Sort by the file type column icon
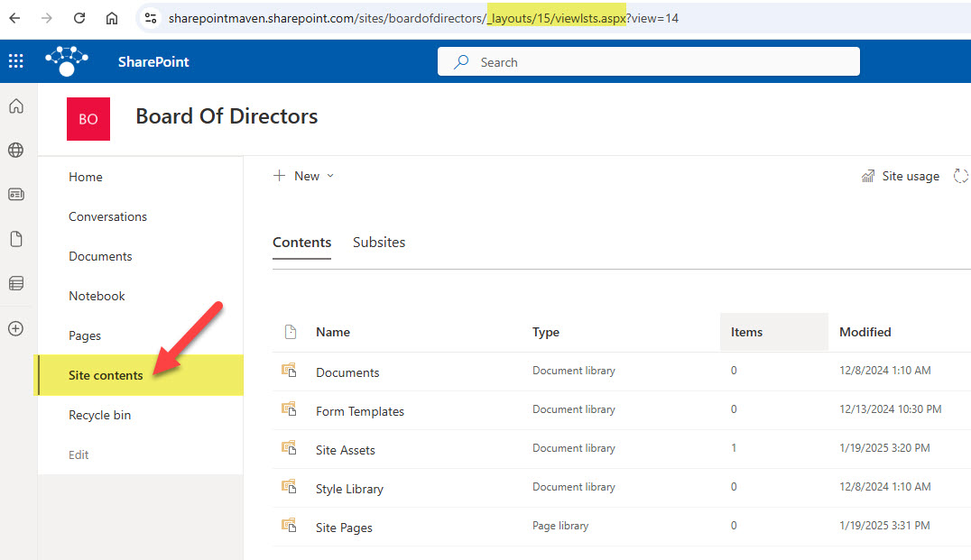This screenshot has height=560, width=971. click(291, 332)
